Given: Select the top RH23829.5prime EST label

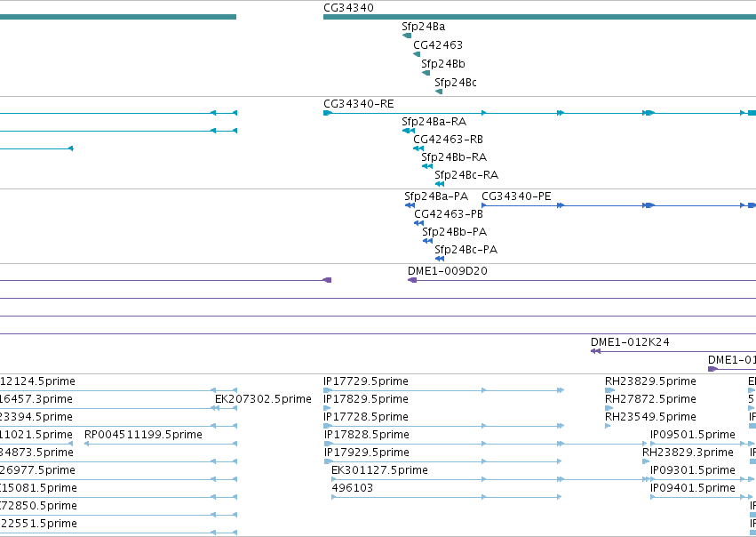Looking at the screenshot, I should (650, 381).
